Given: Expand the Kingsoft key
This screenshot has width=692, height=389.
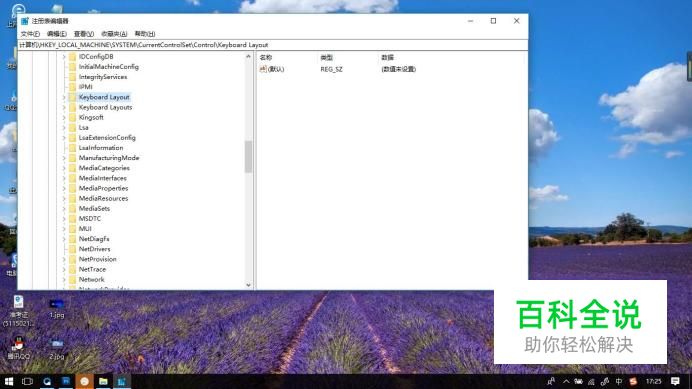Looking at the screenshot, I should pyautogui.click(x=64, y=117).
